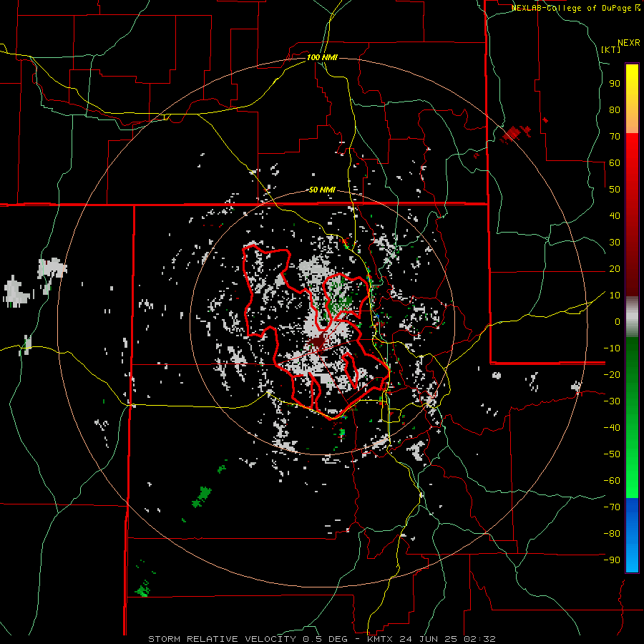644x644 pixels.
Task: Click the -30 value on velocity scale
Action: pos(612,401)
